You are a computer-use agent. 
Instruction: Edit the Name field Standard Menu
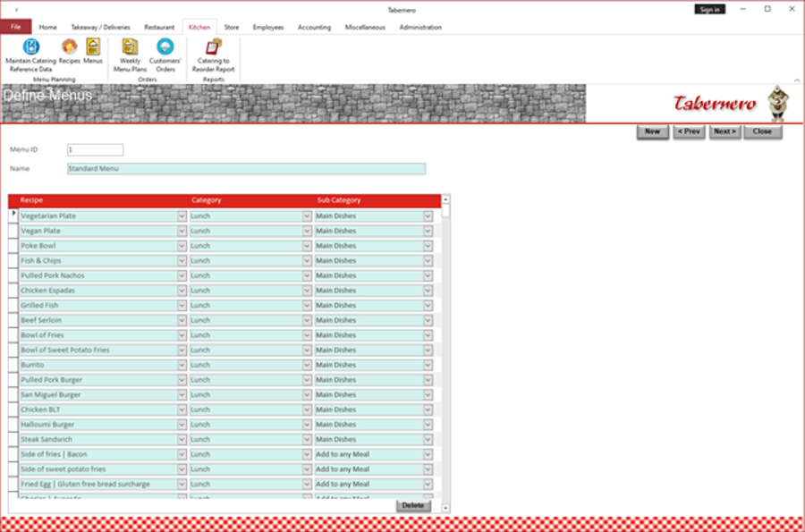point(247,169)
